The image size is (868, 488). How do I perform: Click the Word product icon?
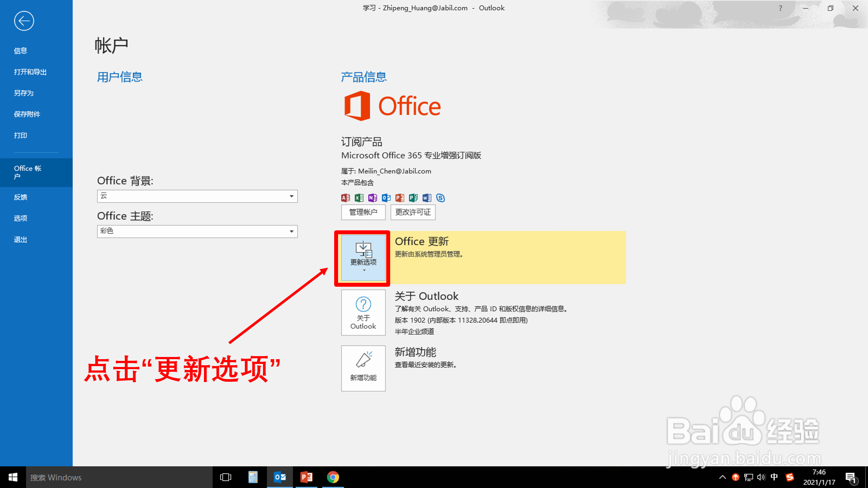pyautogui.click(x=427, y=198)
